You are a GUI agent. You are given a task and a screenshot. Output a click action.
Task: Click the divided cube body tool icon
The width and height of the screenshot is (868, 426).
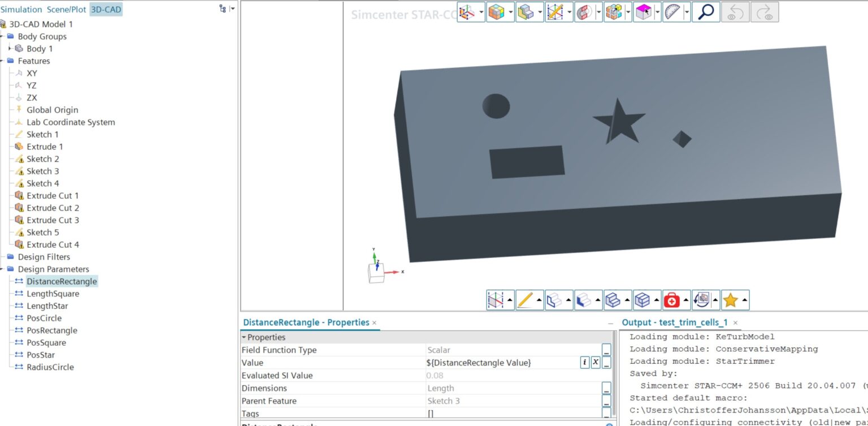click(x=643, y=300)
